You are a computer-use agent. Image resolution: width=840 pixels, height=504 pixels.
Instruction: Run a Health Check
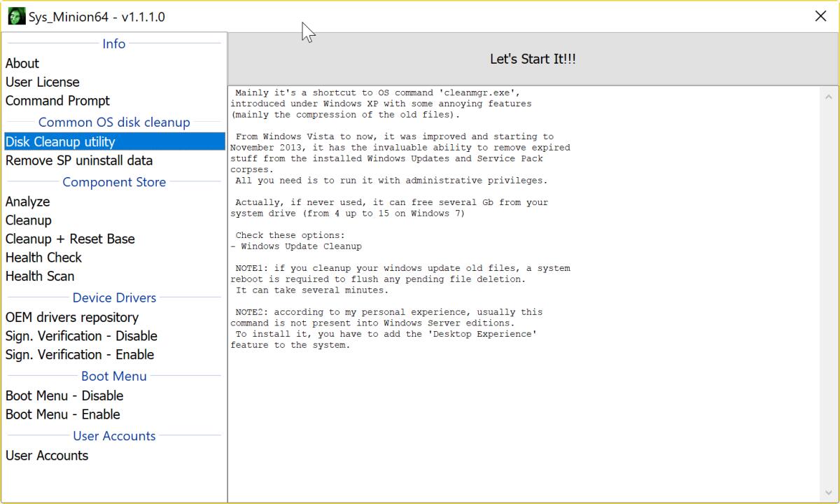coord(43,258)
